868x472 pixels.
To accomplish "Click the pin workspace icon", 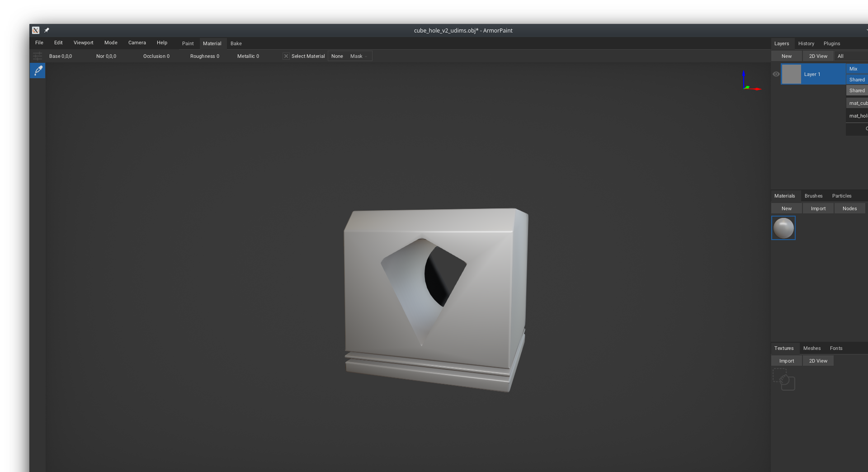I will [46, 30].
